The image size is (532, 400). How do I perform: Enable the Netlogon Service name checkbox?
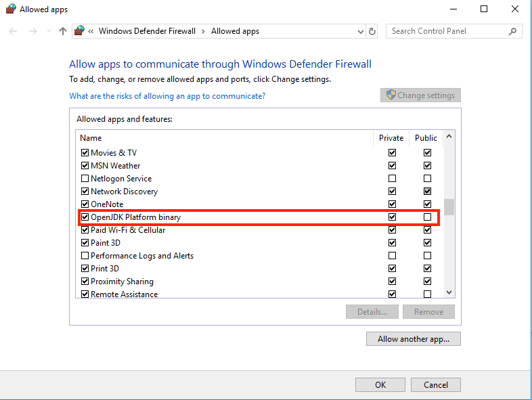click(x=85, y=178)
